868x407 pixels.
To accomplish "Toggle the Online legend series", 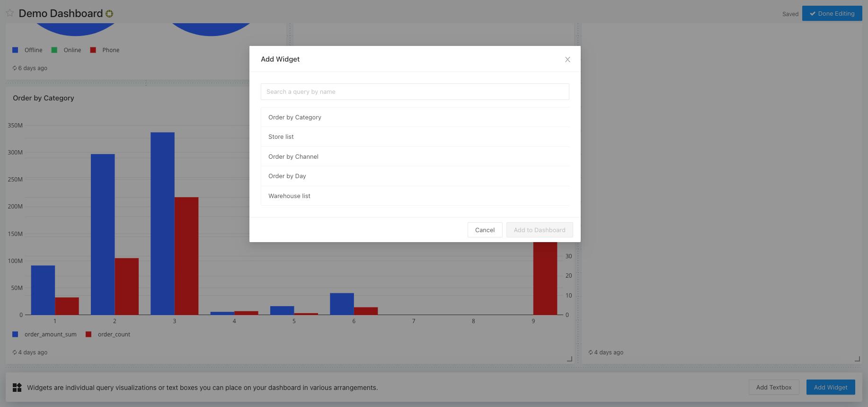I will pyautogui.click(x=67, y=50).
